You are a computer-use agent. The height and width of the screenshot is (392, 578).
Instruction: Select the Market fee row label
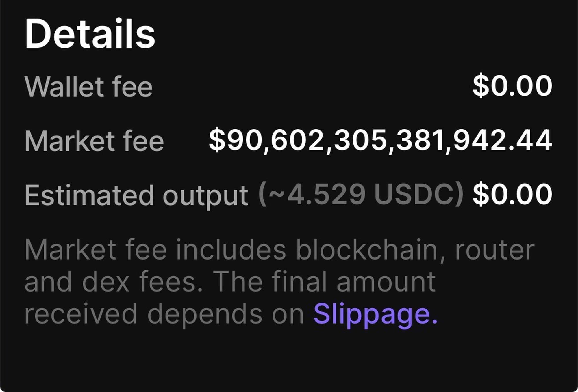point(94,141)
